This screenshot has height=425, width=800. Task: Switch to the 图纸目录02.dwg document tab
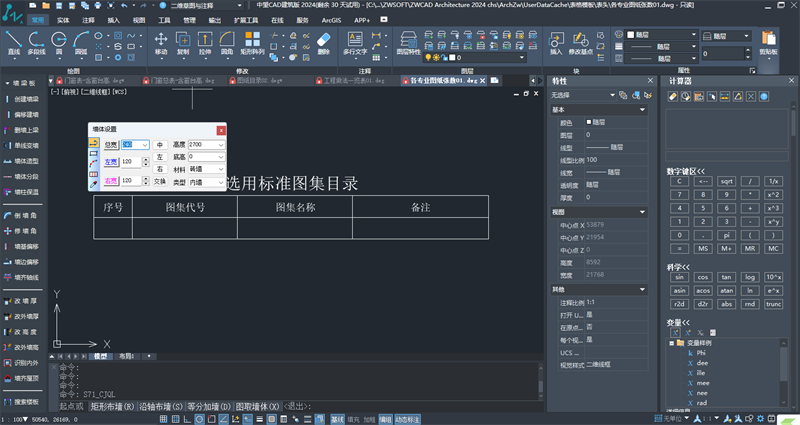259,81
